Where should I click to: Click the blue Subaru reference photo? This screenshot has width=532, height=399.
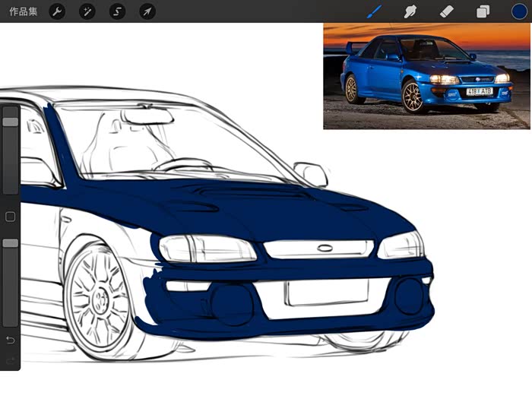click(x=426, y=76)
